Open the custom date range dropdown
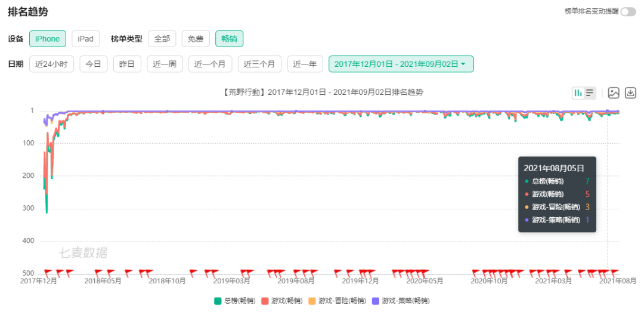This screenshot has width=644, height=312. coord(401,64)
